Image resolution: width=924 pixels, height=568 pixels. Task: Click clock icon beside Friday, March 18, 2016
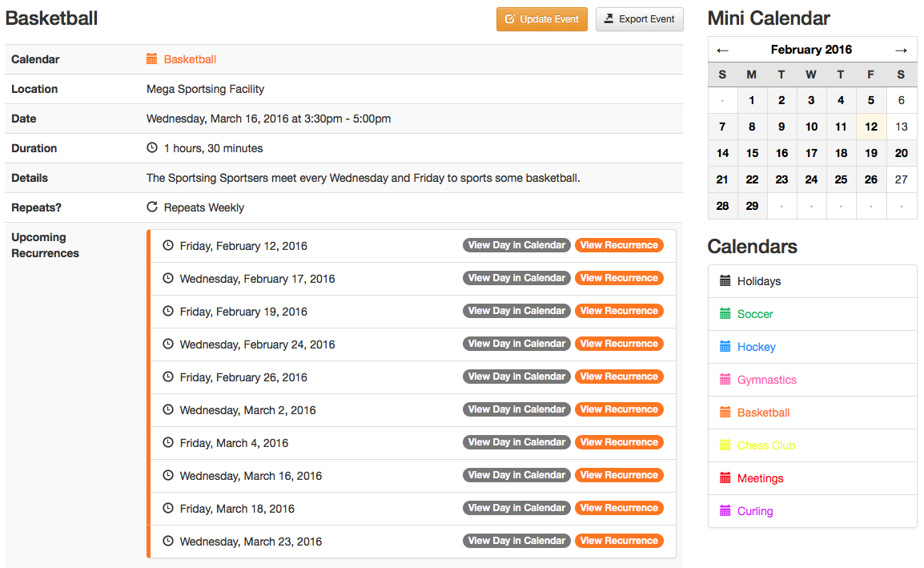[x=168, y=508]
